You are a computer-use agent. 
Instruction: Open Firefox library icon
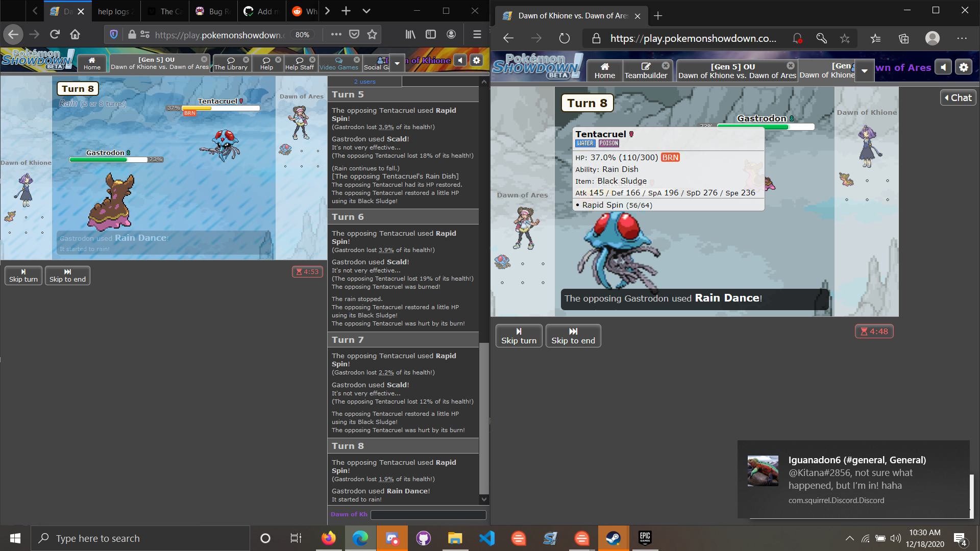tap(410, 35)
